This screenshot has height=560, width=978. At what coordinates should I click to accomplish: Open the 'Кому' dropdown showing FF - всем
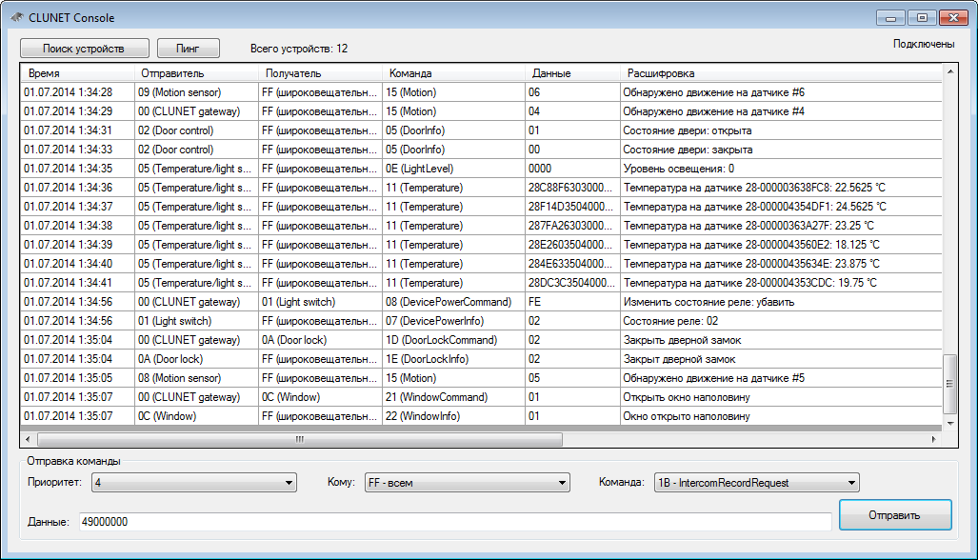click(468, 483)
